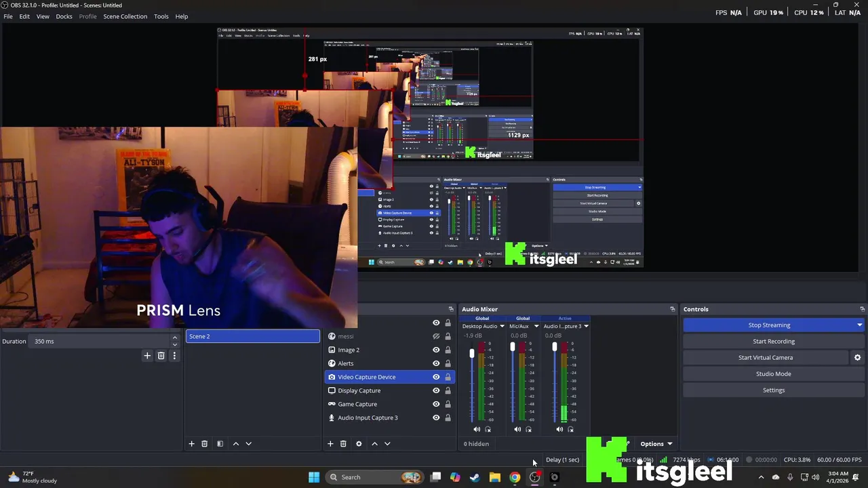
Task: Open Stop Streaming dropdown arrow
Action: (x=859, y=325)
